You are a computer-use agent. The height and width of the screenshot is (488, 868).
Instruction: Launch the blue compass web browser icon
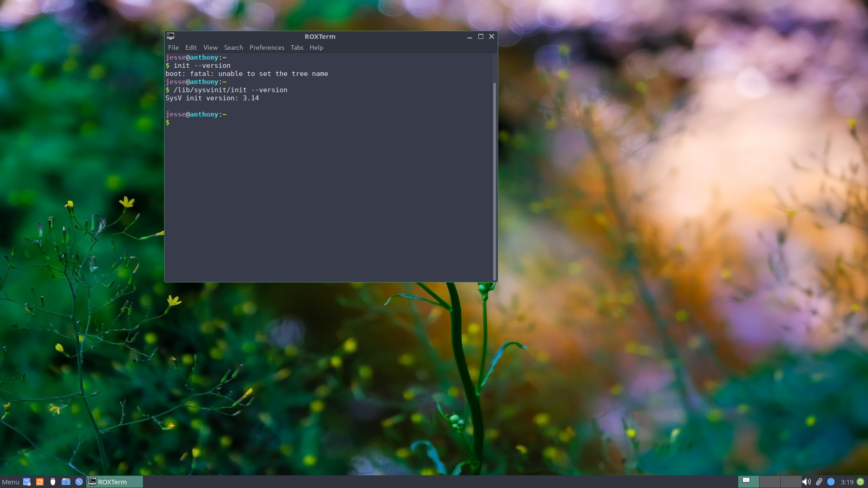(x=79, y=482)
